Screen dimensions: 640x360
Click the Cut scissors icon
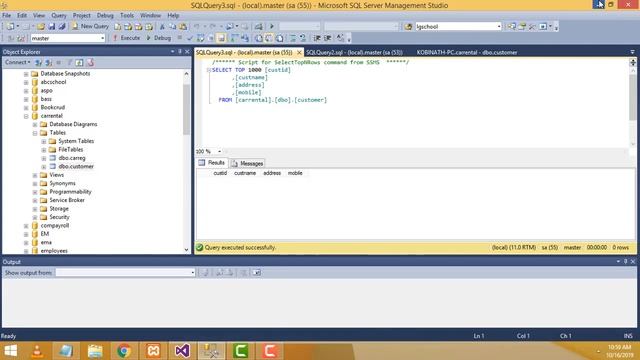(162, 26)
